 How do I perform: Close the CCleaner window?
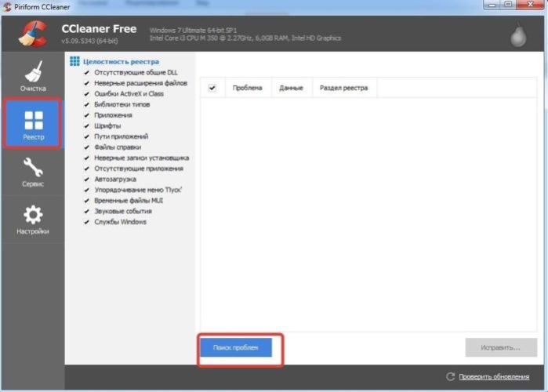[x=530, y=5]
